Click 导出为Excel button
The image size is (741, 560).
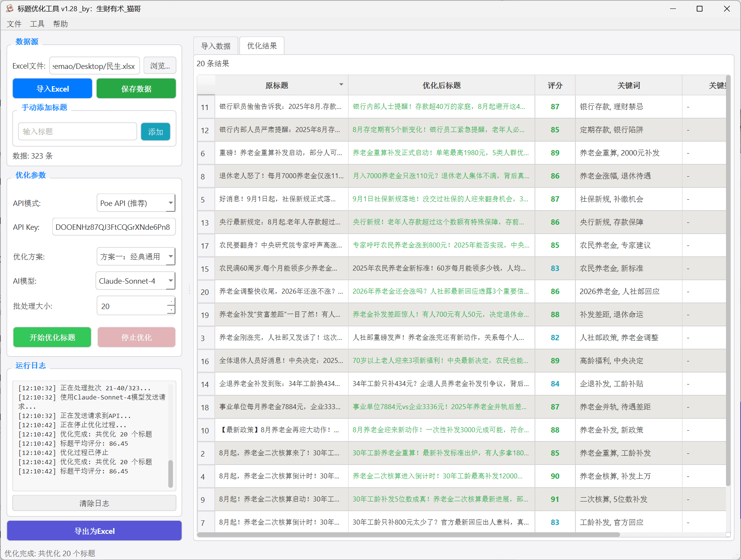94,531
